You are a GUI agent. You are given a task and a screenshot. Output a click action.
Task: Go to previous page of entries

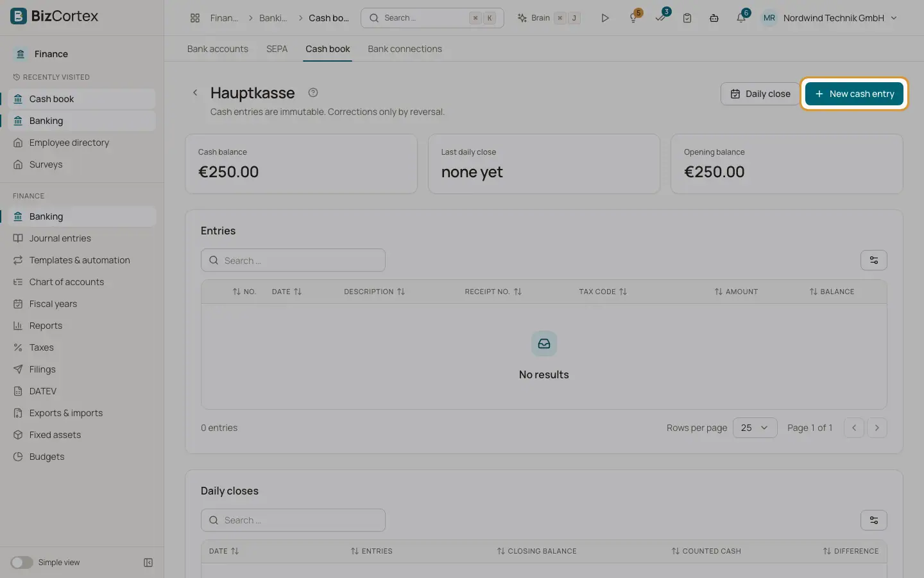tap(854, 428)
